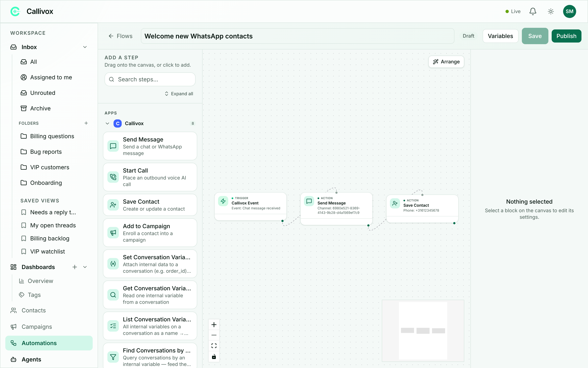Select the Save Contact action node on canvas
The width and height of the screenshot is (588, 368).
pyautogui.click(x=422, y=209)
